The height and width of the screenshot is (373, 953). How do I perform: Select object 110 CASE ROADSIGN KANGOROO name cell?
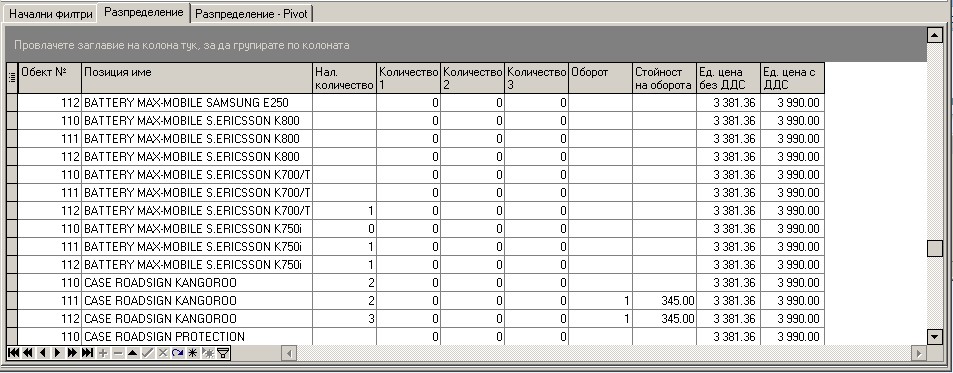197,283
